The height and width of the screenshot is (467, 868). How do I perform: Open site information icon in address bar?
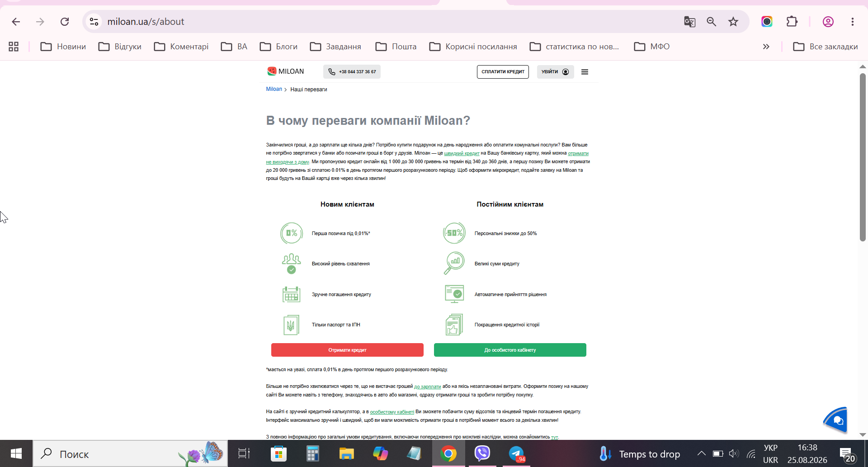click(x=94, y=22)
